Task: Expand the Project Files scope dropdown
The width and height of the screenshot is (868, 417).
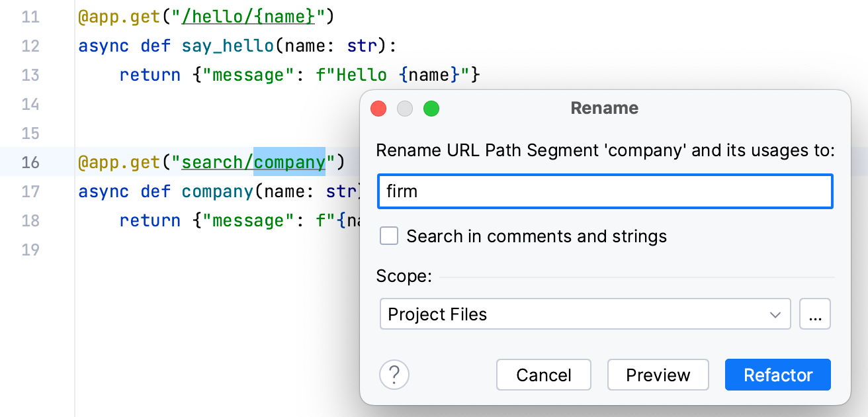Action: click(x=585, y=314)
